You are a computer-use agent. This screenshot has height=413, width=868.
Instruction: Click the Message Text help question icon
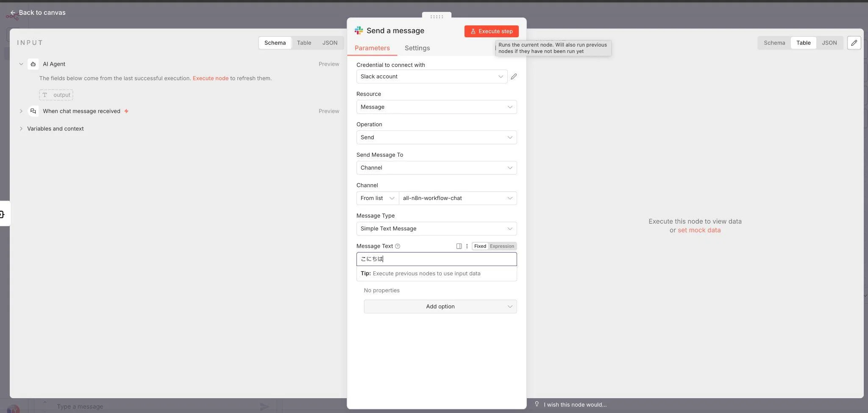click(397, 246)
